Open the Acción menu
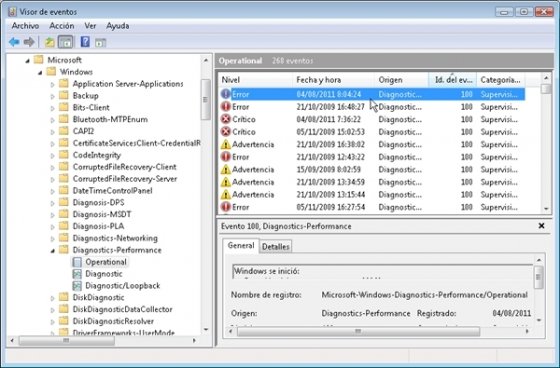This screenshot has height=368, width=560. click(62, 26)
